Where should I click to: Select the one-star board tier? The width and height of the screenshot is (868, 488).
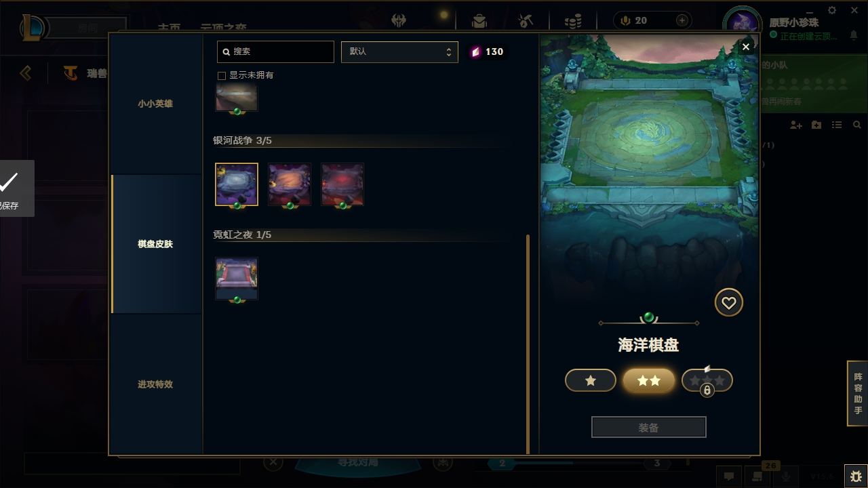click(x=591, y=381)
